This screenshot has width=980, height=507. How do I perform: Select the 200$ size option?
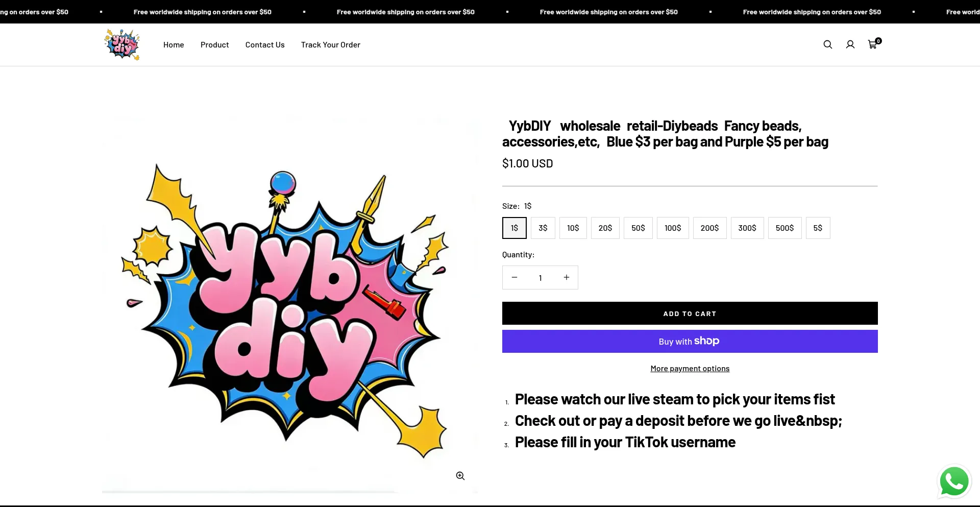[x=709, y=228]
